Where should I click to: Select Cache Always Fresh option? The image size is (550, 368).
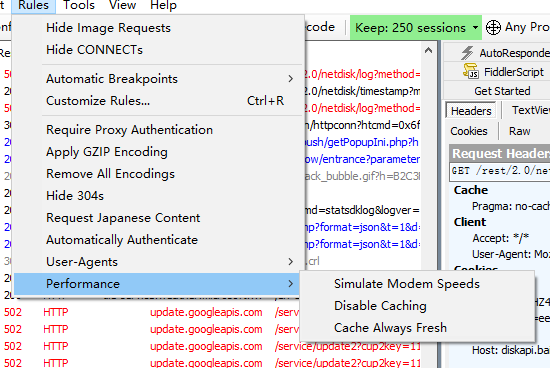pyautogui.click(x=417, y=328)
